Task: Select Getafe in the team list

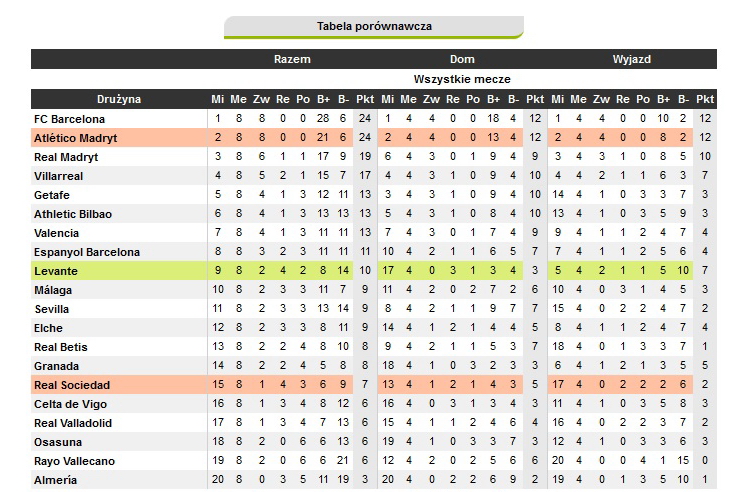Action: pyautogui.click(x=52, y=195)
